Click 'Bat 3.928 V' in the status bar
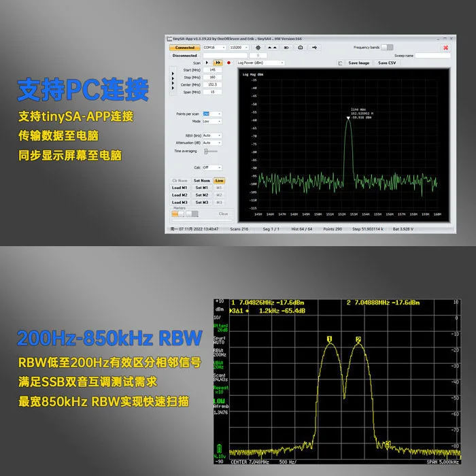Viewport: 476px width, 476px height. tap(403, 229)
